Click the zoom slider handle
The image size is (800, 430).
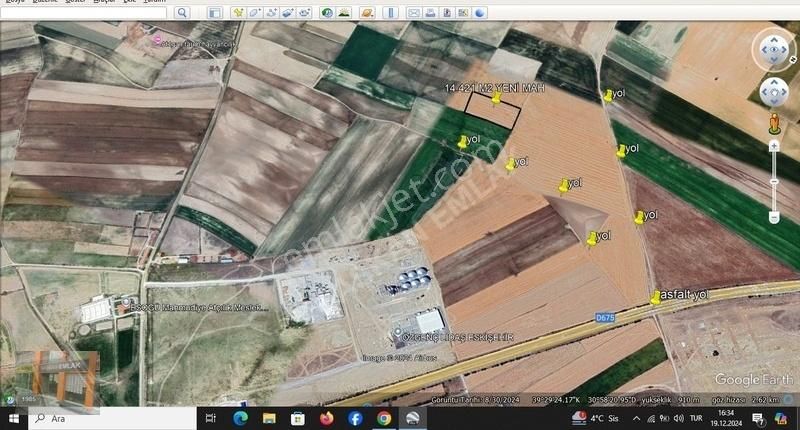tap(774, 182)
